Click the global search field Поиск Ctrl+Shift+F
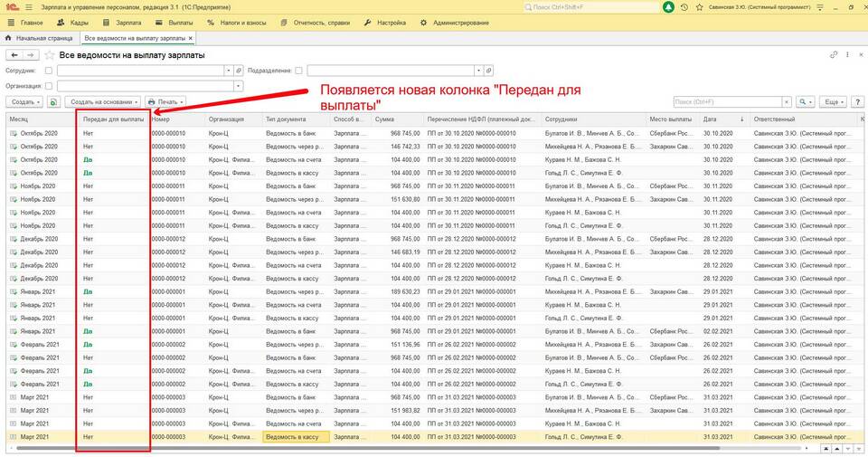This screenshot has height=457, width=868. click(590, 7)
